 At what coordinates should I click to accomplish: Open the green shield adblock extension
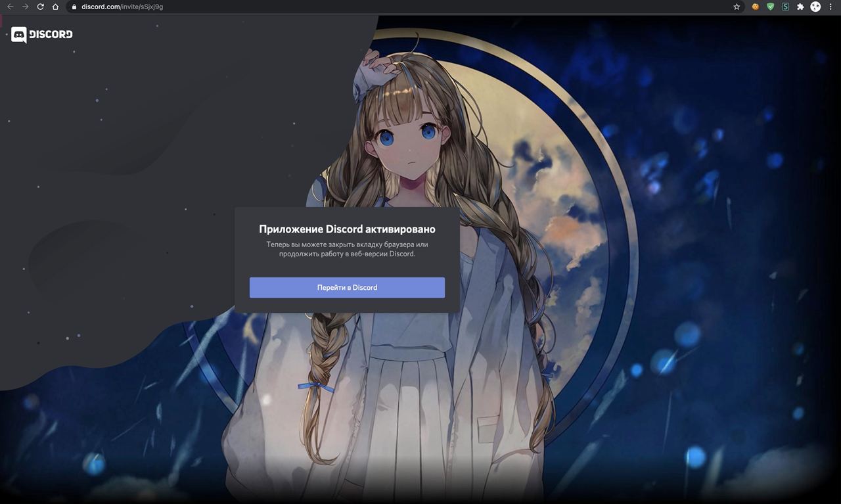pos(770,7)
